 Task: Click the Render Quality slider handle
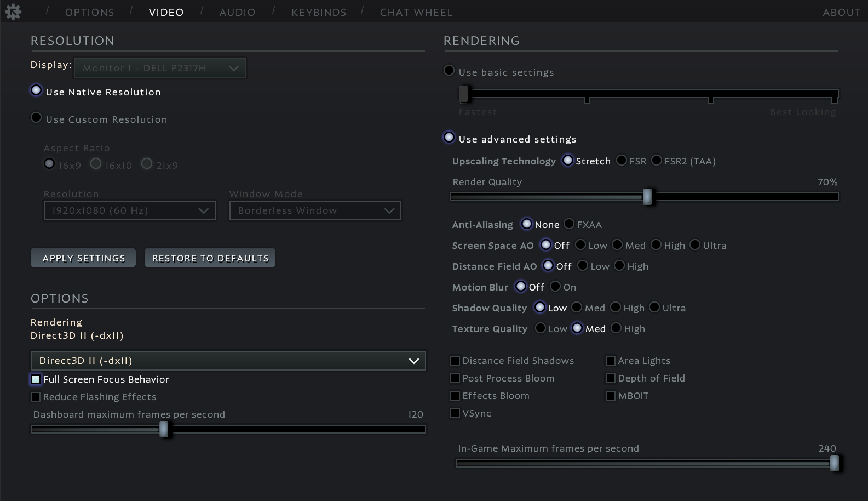tap(647, 196)
